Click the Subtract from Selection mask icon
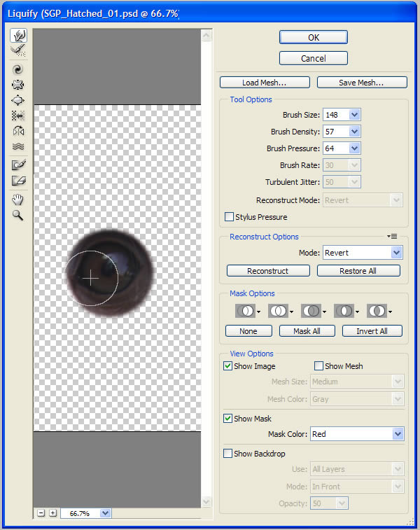This screenshot has height=530, width=420. (311, 311)
